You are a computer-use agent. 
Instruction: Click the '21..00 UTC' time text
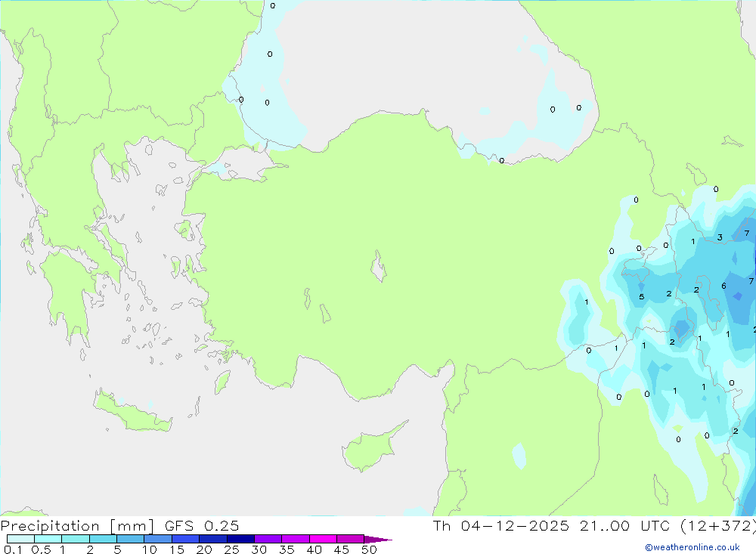pyautogui.click(x=625, y=525)
